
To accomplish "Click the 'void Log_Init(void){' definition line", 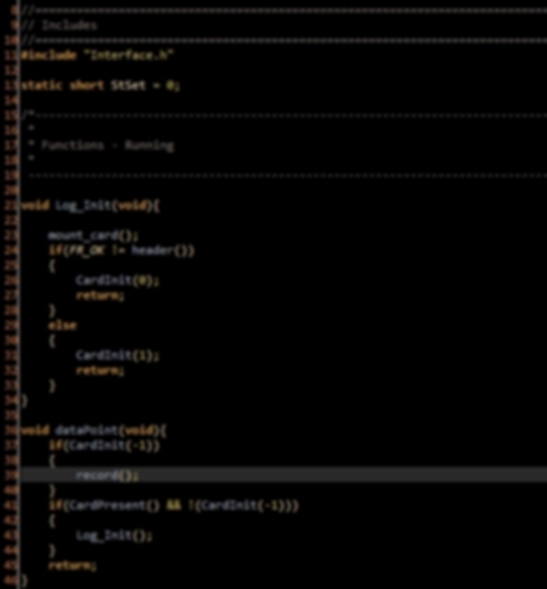I will (90, 205).
